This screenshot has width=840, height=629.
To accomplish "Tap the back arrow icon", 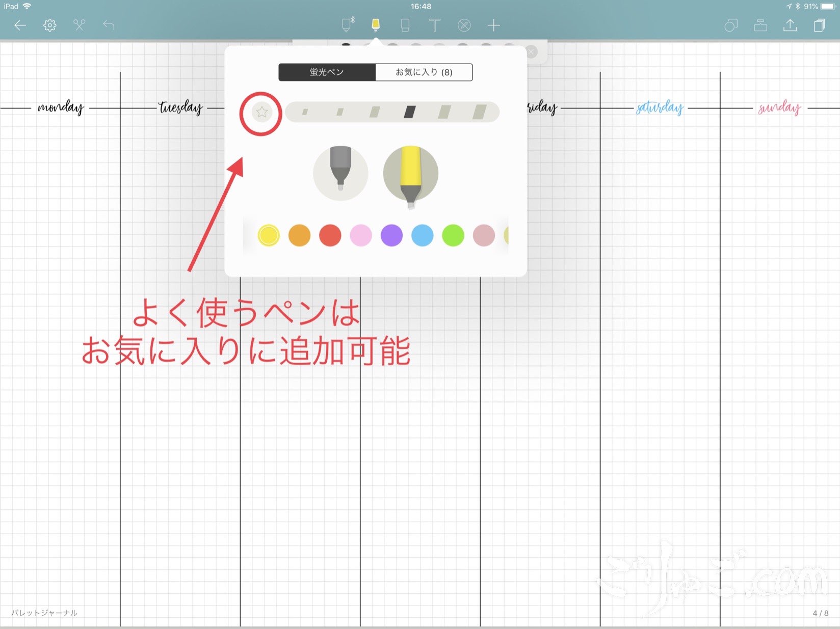I will 20,25.
